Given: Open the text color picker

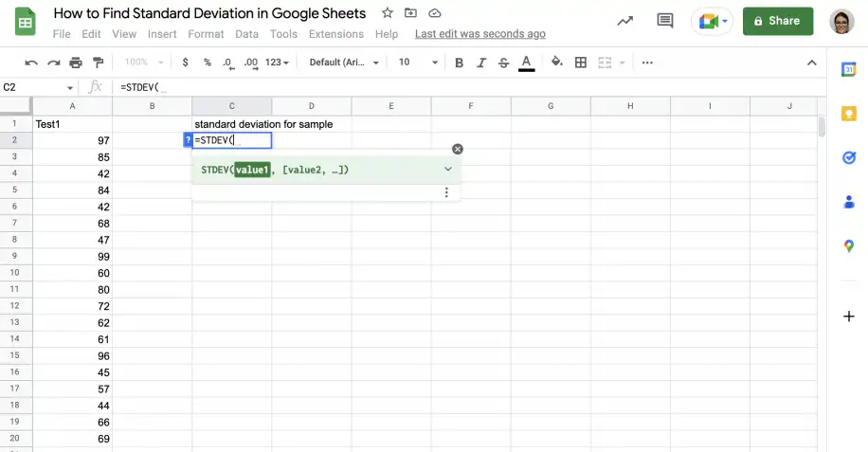Looking at the screenshot, I should coord(527,63).
